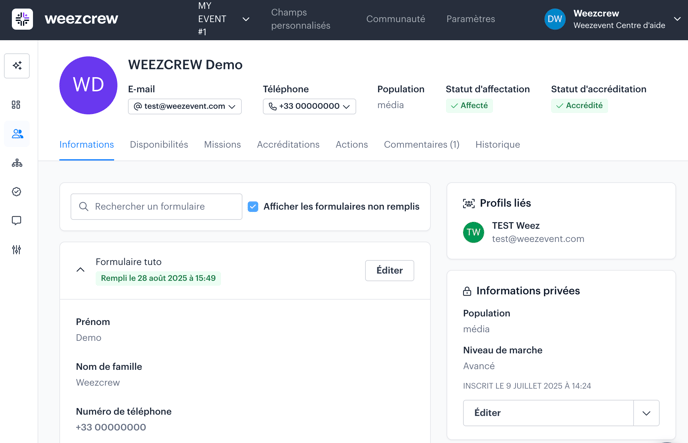Image resolution: width=688 pixels, height=443 pixels.
Task: Switch to the Missions tab
Action: [222, 144]
